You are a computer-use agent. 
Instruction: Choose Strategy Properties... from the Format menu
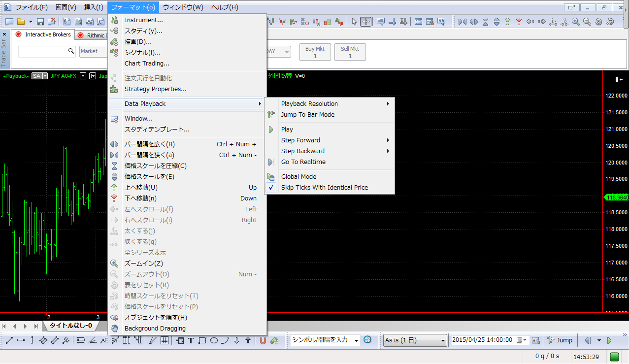pos(155,89)
